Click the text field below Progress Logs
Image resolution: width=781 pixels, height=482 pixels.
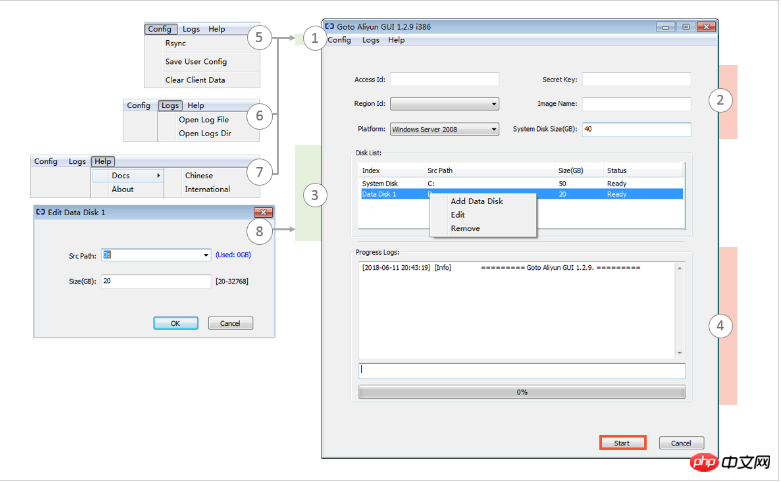click(x=521, y=370)
